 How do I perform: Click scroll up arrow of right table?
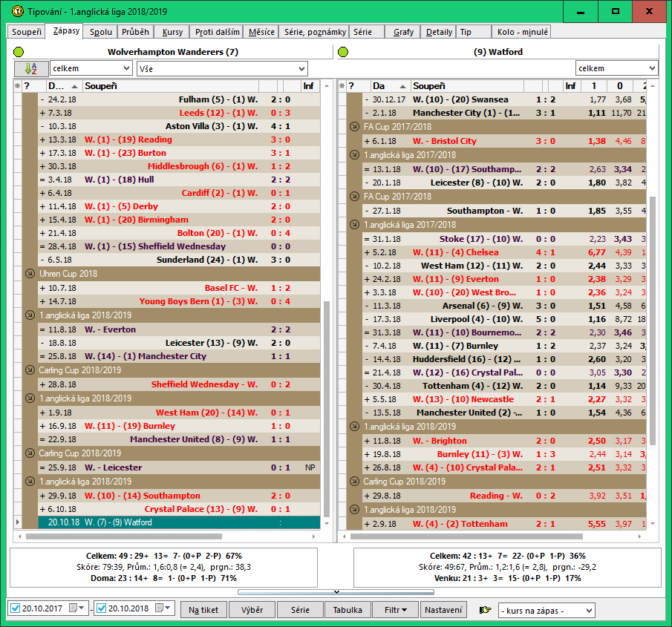point(653,86)
